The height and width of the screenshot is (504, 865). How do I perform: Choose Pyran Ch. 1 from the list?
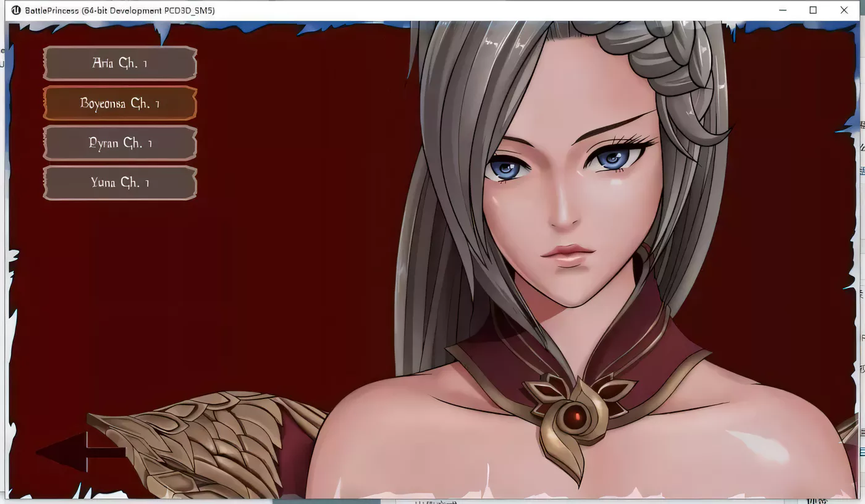pyautogui.click(x=120, y=143)
